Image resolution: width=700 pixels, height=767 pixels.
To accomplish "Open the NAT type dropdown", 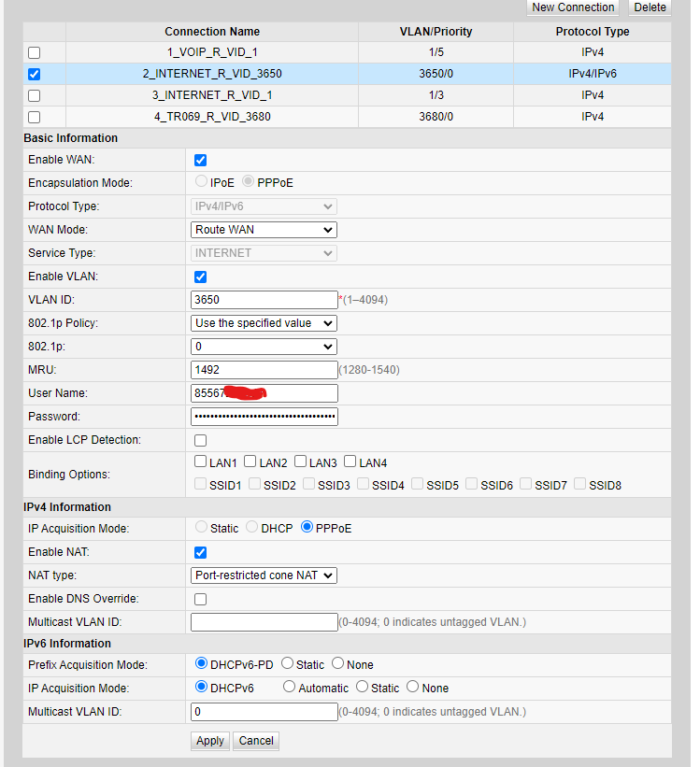I will point(264,575).
